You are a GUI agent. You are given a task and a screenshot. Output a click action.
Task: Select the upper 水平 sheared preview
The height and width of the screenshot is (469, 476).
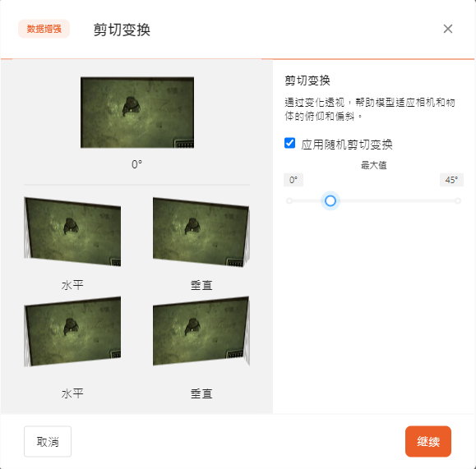click(x=72, y=232)
